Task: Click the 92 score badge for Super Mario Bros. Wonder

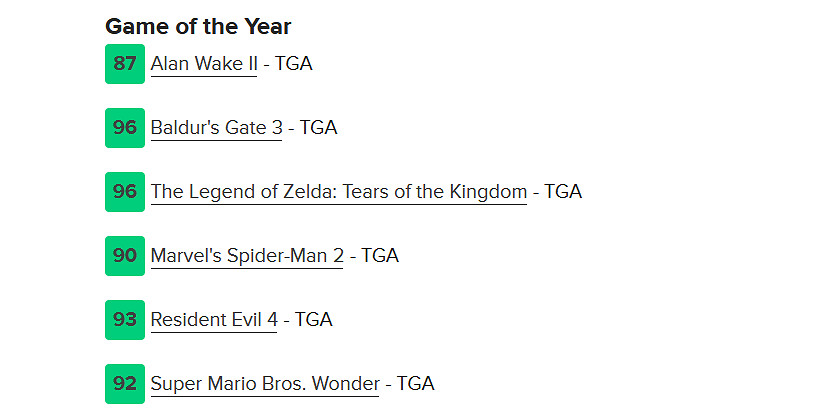Action: (x=125, y=384)
